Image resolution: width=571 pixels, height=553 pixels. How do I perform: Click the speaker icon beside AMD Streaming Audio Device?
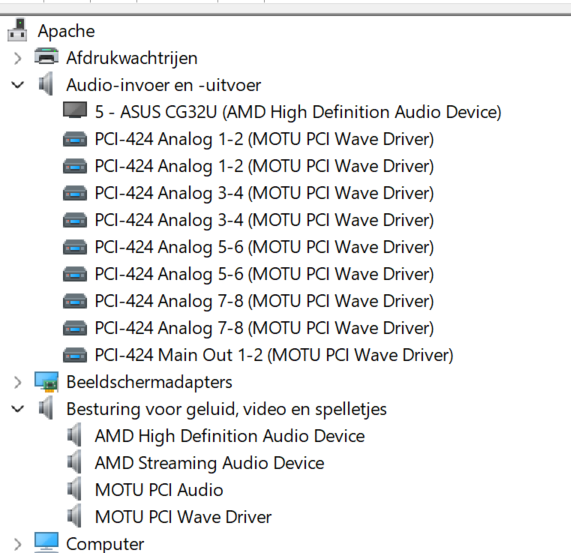74,462
